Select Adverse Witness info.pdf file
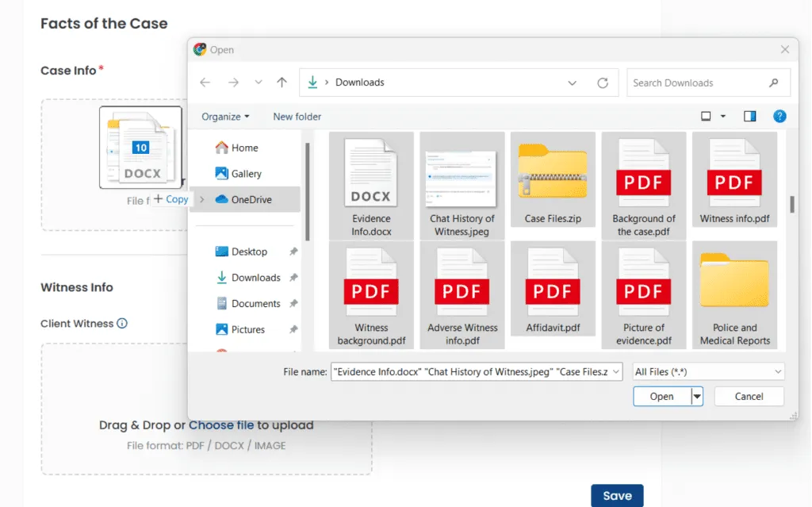 click(462, 295)
